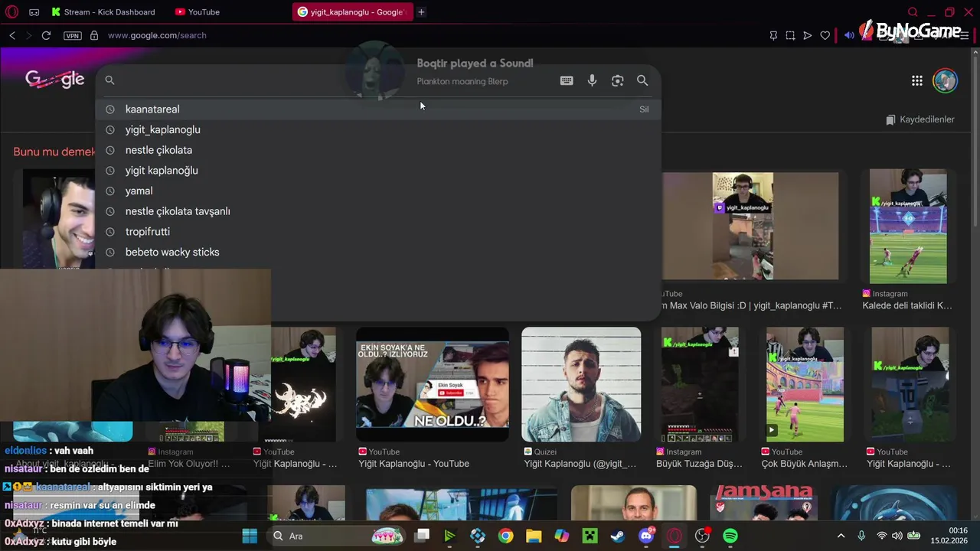Open the Quizei Yiğit Kaplanoğlu portrait image
The width and height of the screenshot is (980, 551).
(581, 384)
